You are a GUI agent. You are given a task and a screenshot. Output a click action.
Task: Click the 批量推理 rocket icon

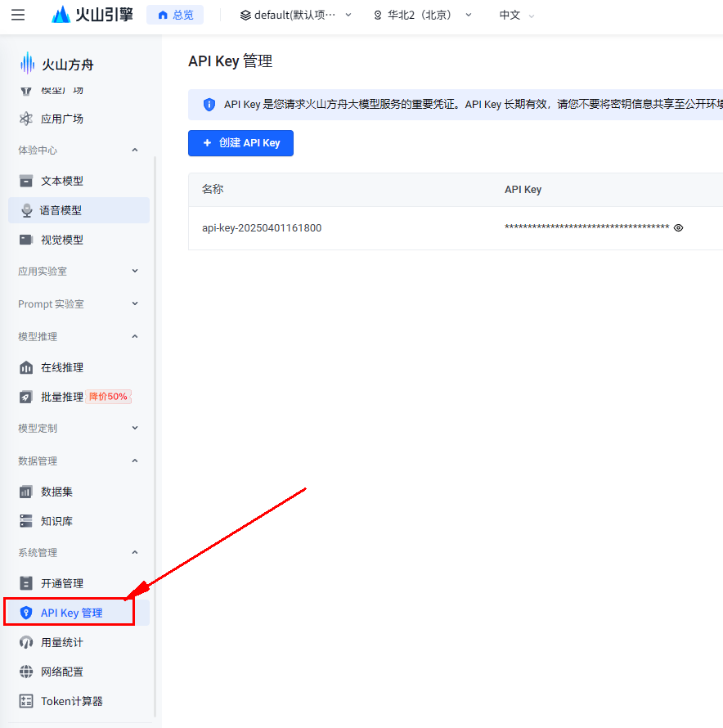tap(26, 397)
